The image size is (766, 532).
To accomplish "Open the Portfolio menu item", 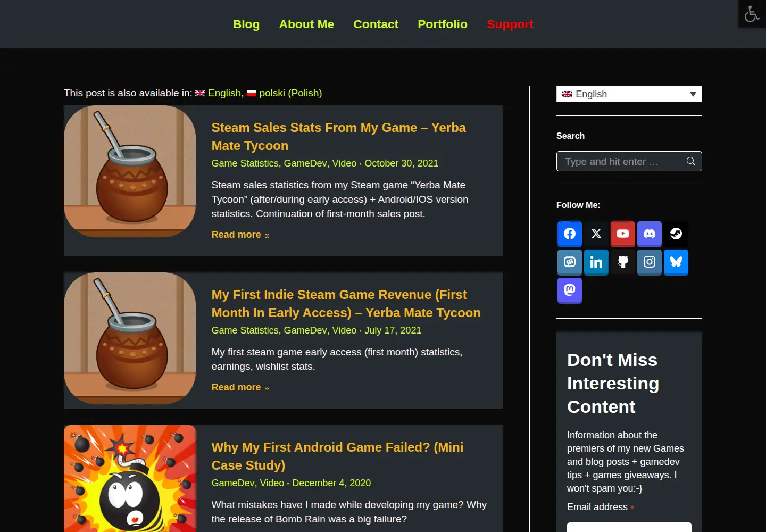I will pyautogui.click(x=443, y=24).
